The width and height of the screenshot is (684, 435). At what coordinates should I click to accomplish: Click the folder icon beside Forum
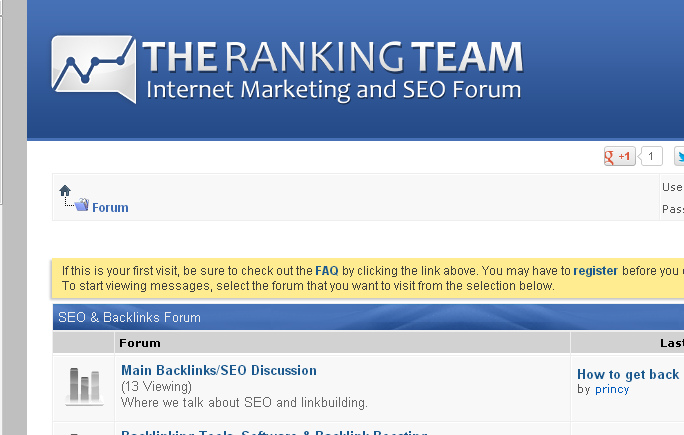point(81,205)
